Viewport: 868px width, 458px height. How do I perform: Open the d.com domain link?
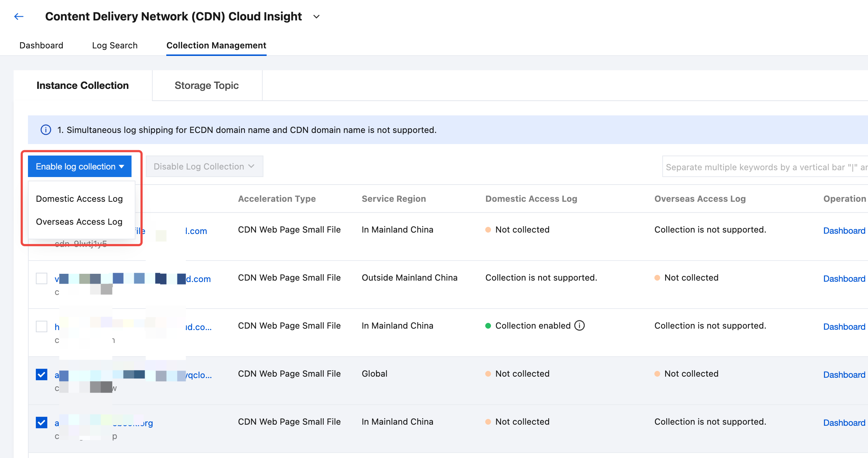coord(198,279)
